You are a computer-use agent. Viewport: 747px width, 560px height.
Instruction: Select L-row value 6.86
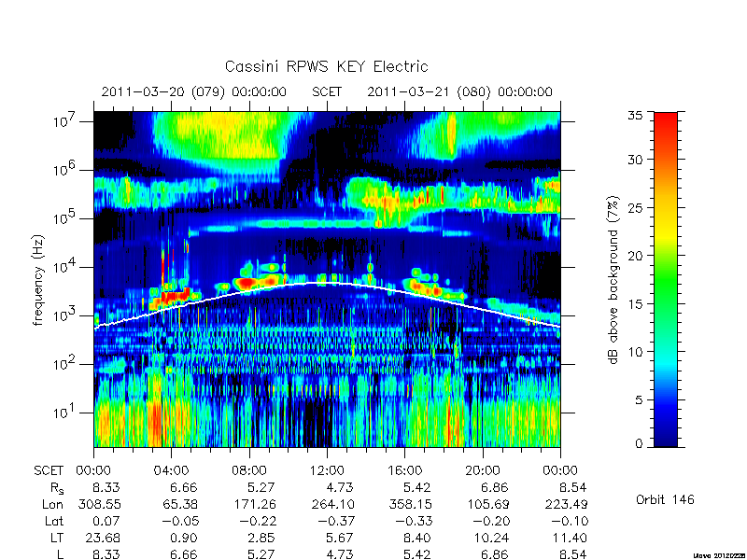[495, 554]
